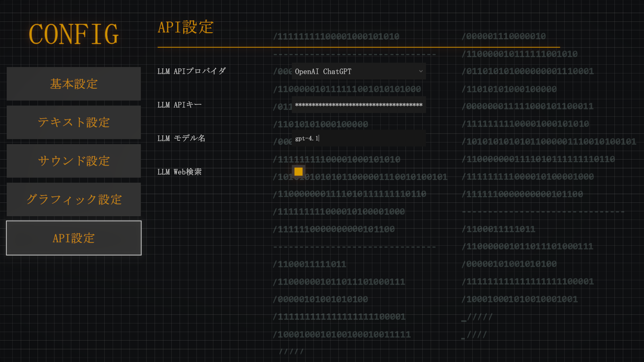Focus the LLM APIキー input field

click(358, 105)
